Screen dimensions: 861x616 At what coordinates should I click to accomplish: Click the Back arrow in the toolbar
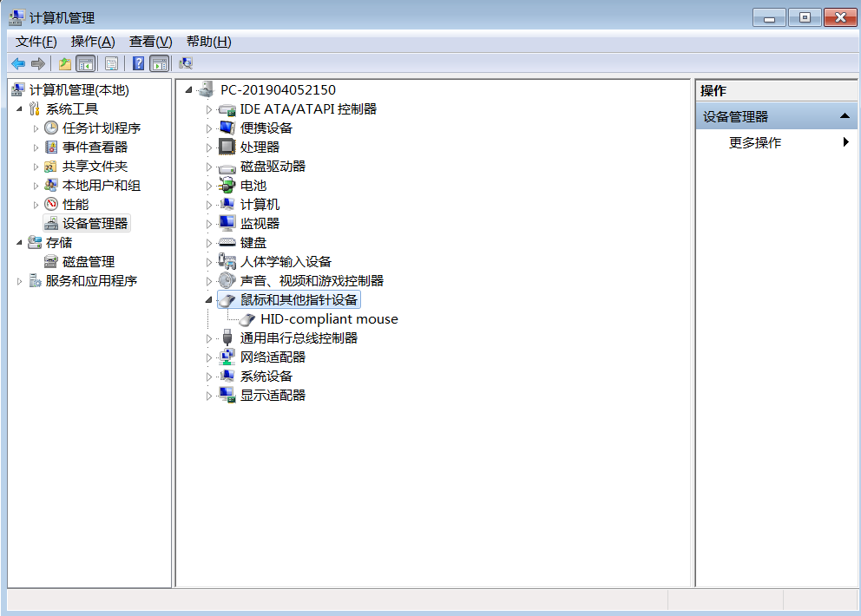17,63
